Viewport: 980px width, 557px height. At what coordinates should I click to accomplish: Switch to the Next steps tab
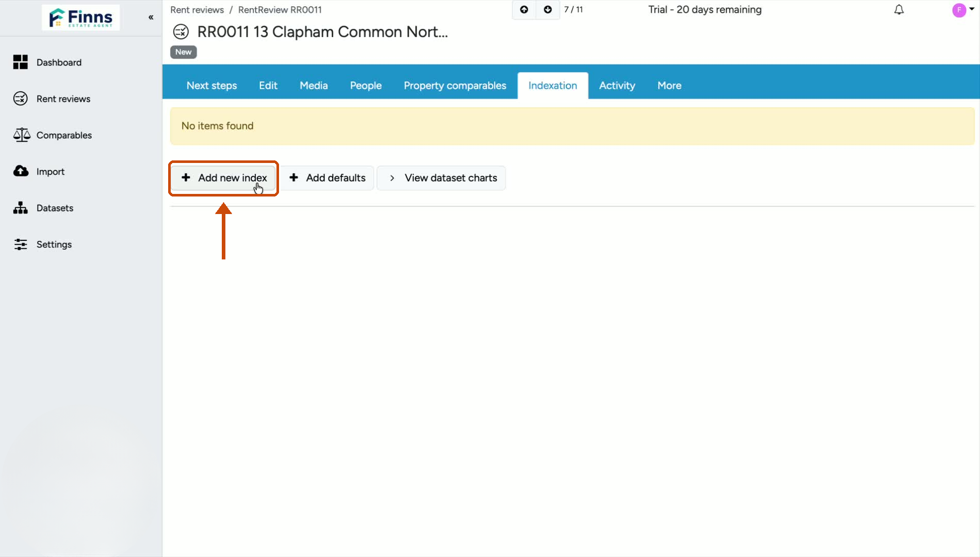[211, 86]
